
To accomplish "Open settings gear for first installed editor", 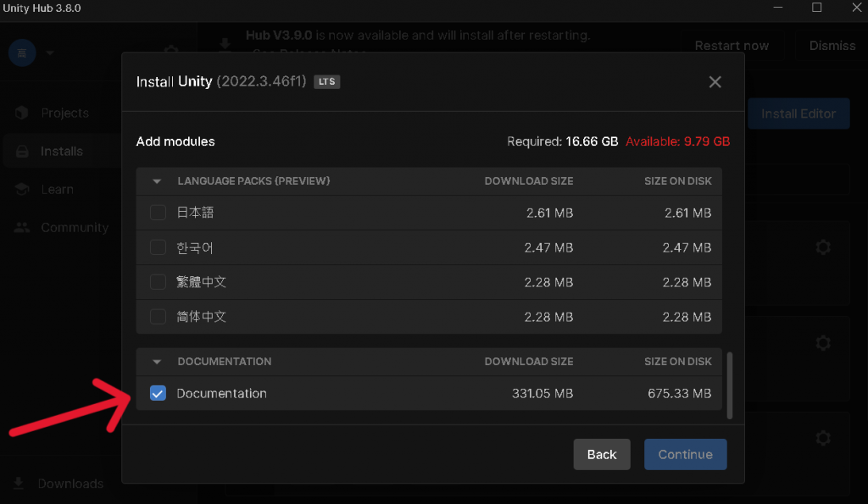I will tap(823, 246).
